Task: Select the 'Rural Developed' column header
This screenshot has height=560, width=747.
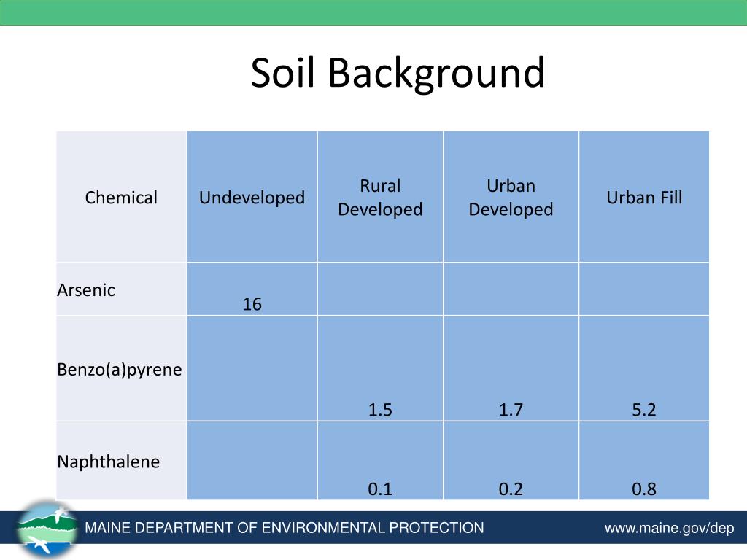Action: (x=380, y=197)
